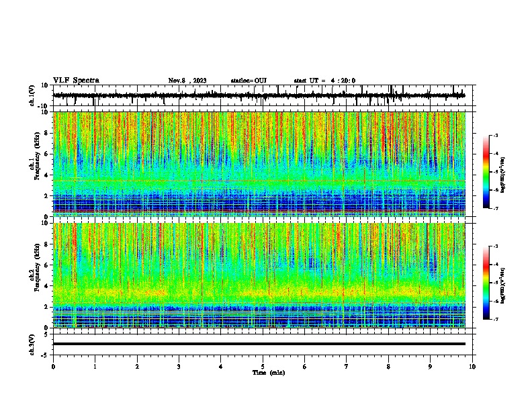Screen dimensions: 532x411
Task: Click the ch.1 spectrogram panel
Action: (x=259, y=164)
